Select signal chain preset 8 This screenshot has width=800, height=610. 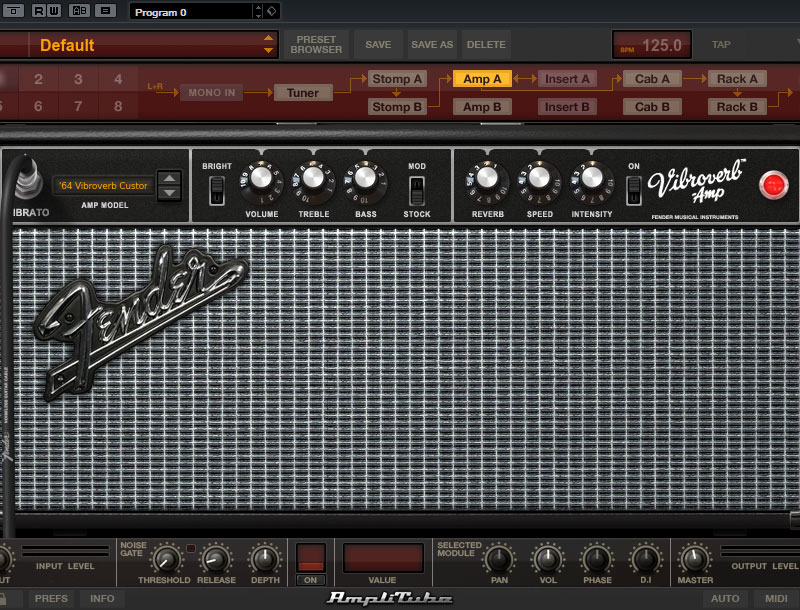pyautogui.click(x=118, y=106)
